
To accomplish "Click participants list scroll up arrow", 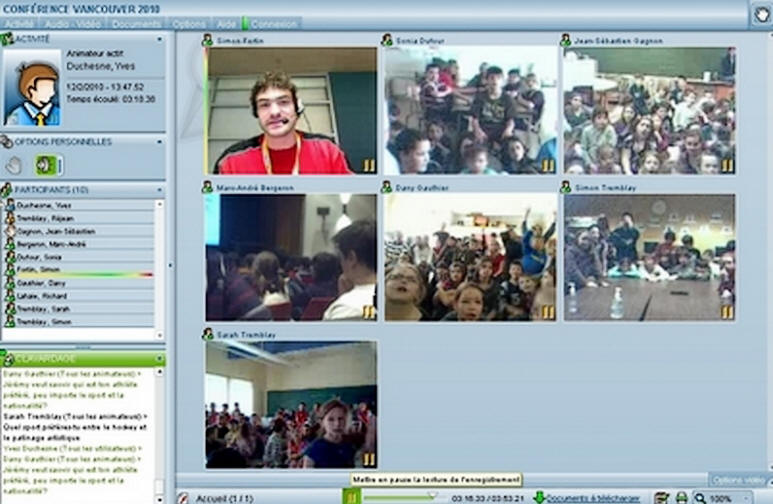I will [x=160, y=204].
